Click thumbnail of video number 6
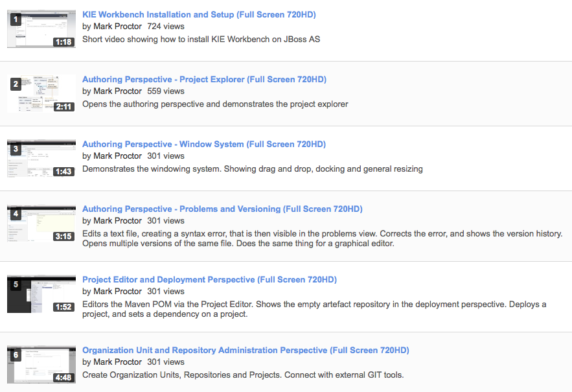This screenshot has height=392, width=572. 41,365
